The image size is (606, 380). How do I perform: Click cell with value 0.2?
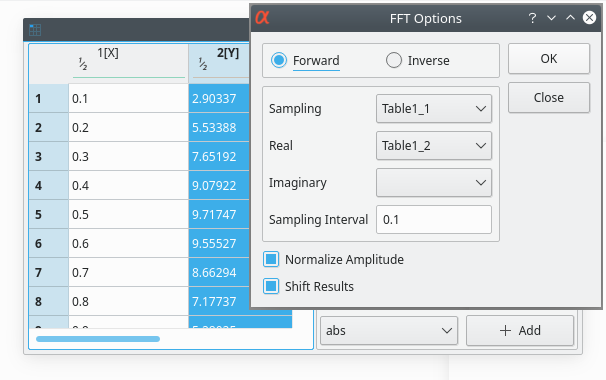[128, 128]
